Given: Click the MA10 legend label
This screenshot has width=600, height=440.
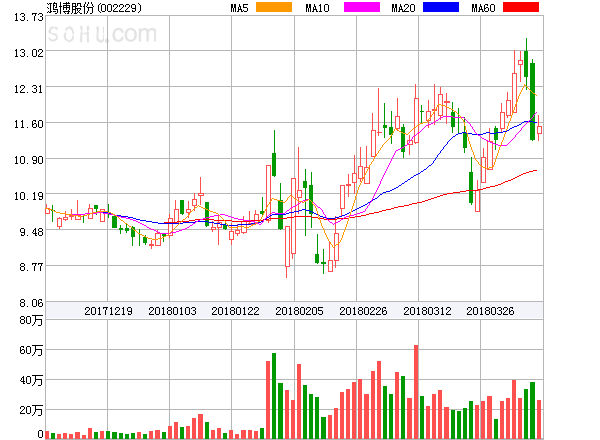Looking at the screenshot, I should (x=317, y=8).
